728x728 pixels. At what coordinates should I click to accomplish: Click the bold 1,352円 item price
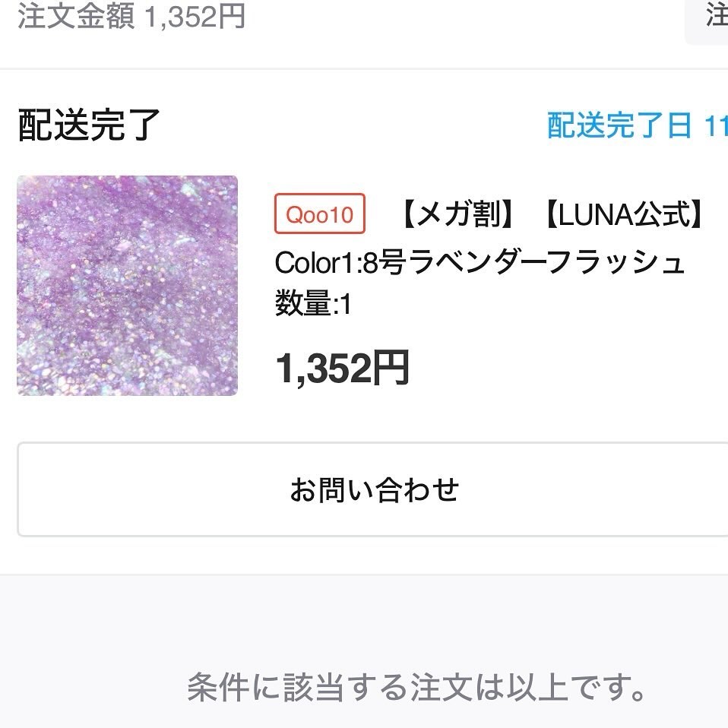point(342,369)
